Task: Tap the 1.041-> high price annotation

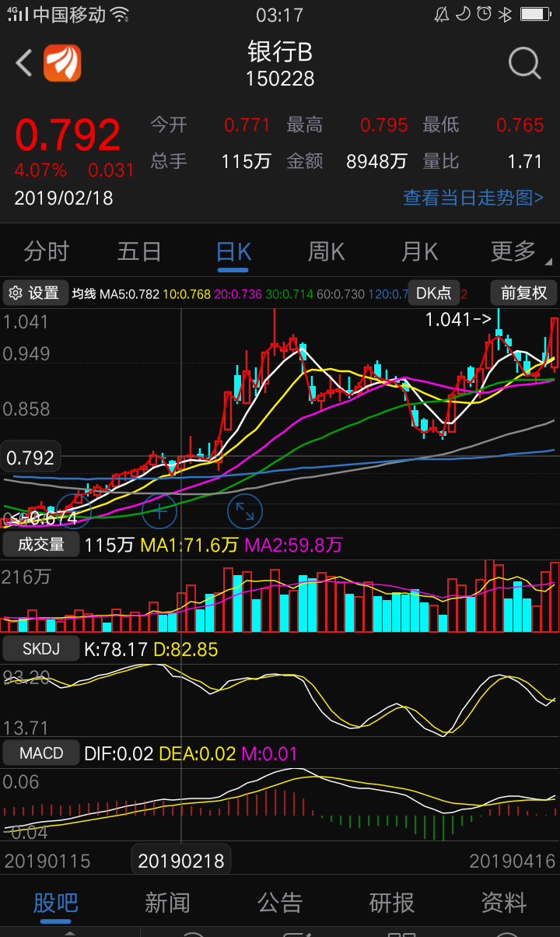Action: point(459,319)
